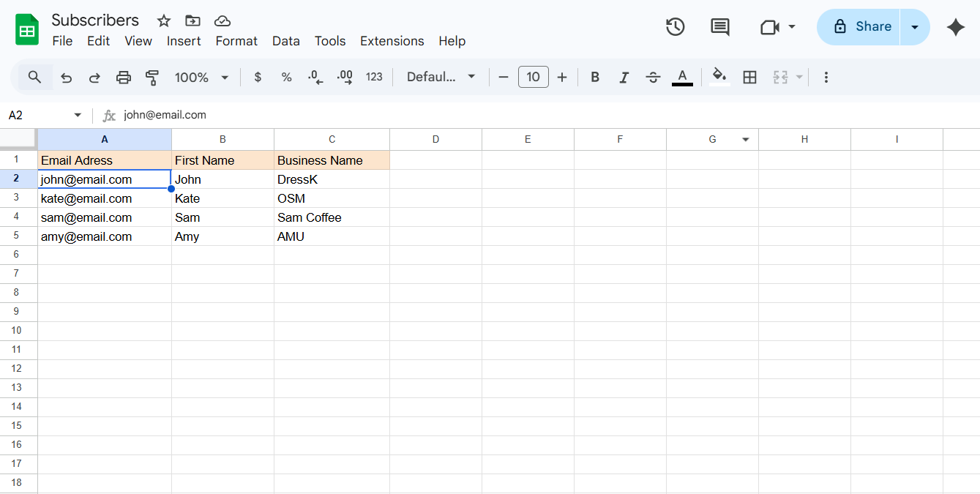This screenshot has width=980, height=494.
Task: Star the Subscribers spreadsheet
Action: tap(163, 20)
